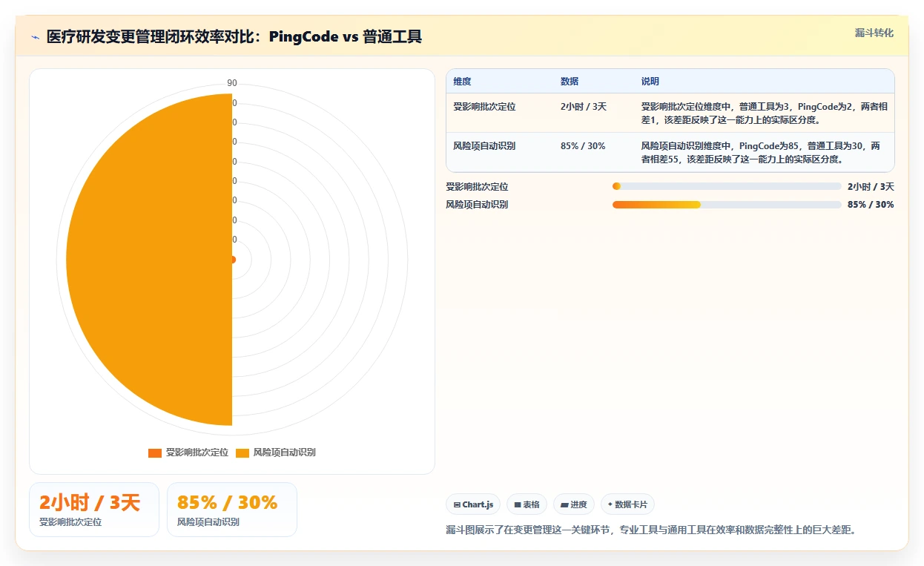924x566 pixels.
Task: Click the 风险项自动识别 progress bar
Action: (x=727, y=205)
